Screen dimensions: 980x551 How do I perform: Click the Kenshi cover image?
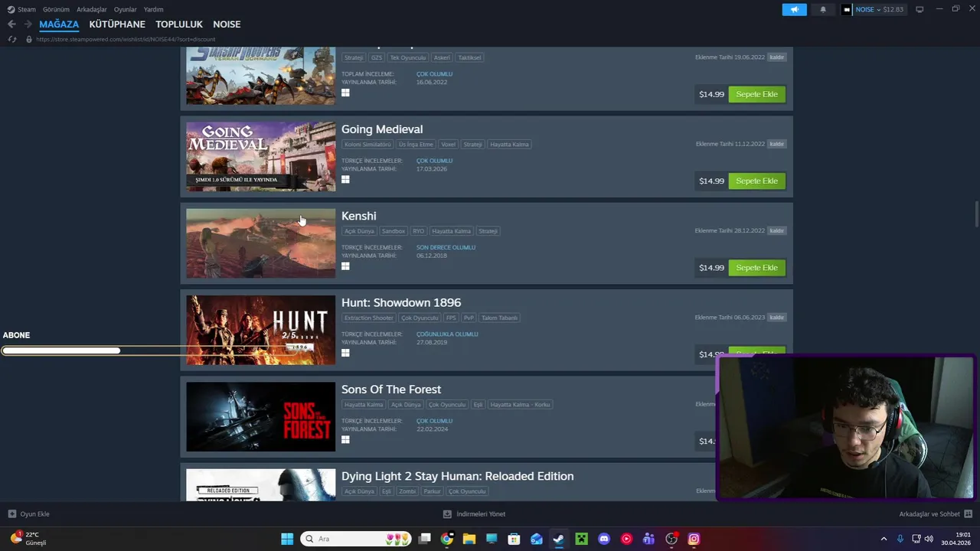260,243
